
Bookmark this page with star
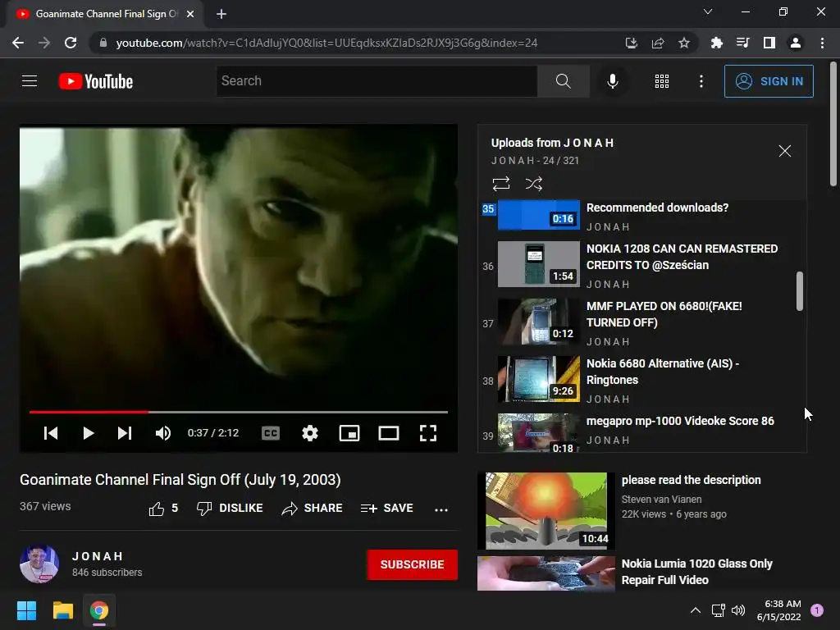[x=684, y=43]
